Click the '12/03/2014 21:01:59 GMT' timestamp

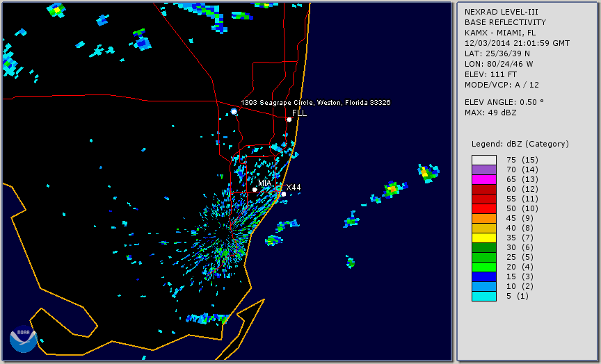[x=517, y=43]
